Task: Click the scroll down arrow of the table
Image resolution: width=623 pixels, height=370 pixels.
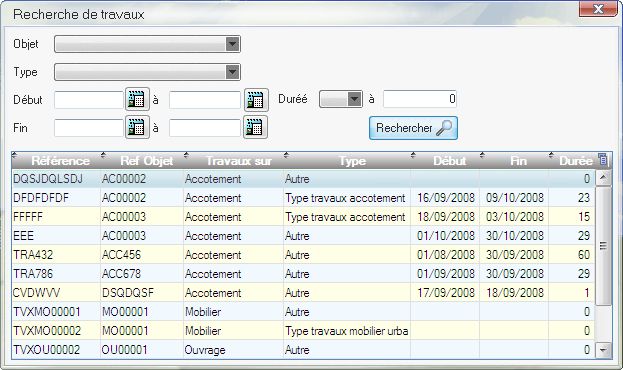Action: coord(604,350)
